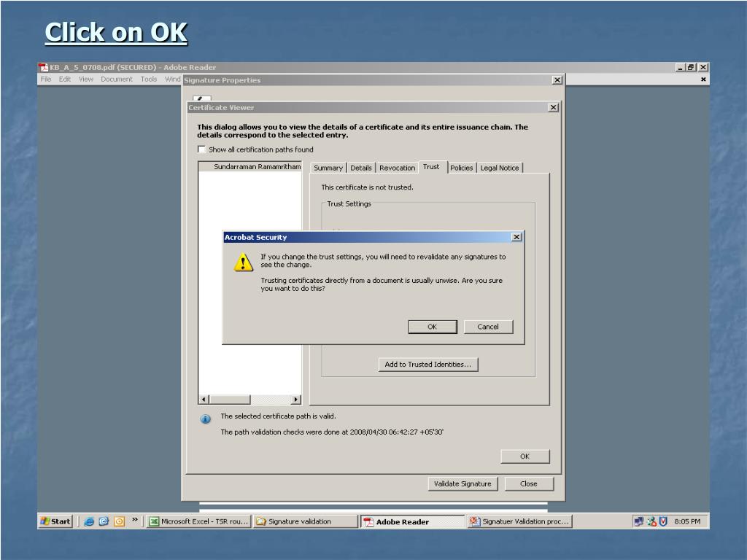Click path validation checks timestamp text

332,432
